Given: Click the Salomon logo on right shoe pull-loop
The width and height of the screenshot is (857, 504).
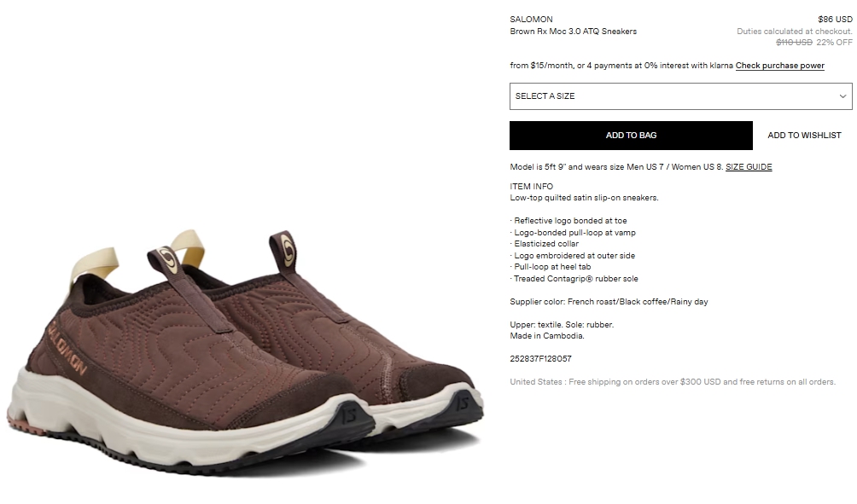Looking at the screenshot, I should point(287,250).
